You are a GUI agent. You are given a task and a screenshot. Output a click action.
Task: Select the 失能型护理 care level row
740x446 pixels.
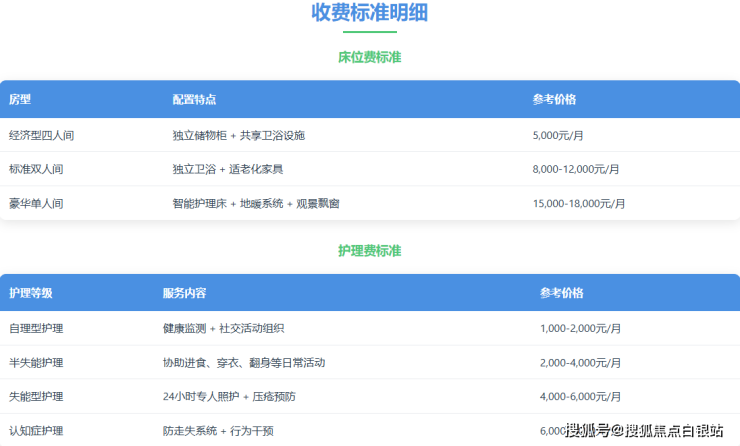pos(36,396)
